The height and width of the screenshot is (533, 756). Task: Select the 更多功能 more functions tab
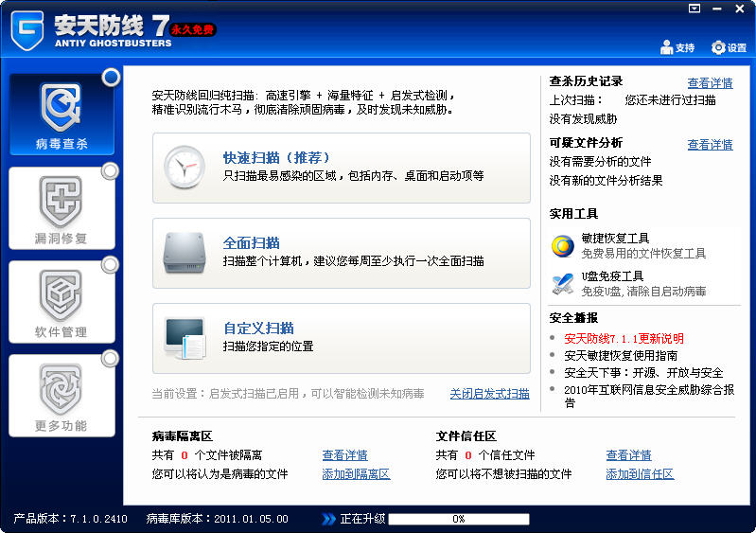pos(62,396)
